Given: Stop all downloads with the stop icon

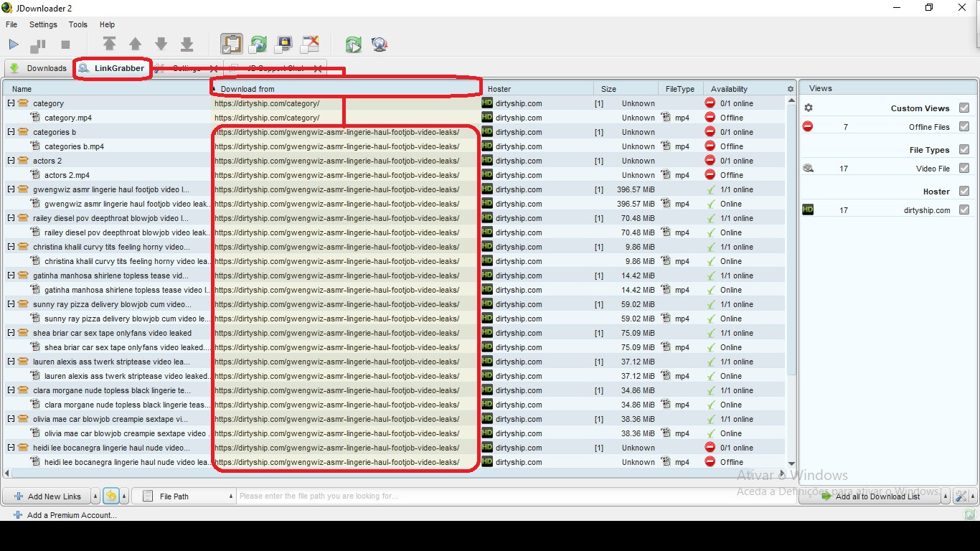Looking at the screenshot, I should pos(65,44).
